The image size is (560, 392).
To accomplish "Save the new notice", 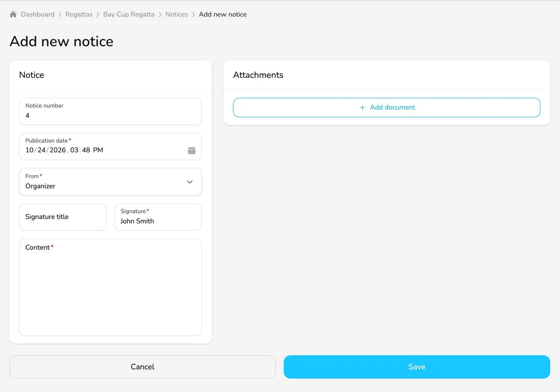I will pyautogui.click(x=417, y=367).
